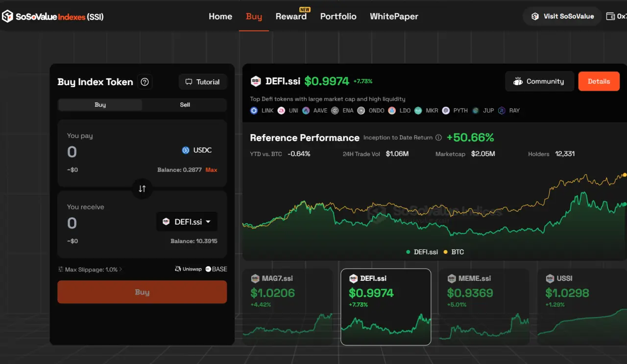Click the Holders count 12,331
The height and width of the screenshot is (364, 627).
click(x=565, y=154)
